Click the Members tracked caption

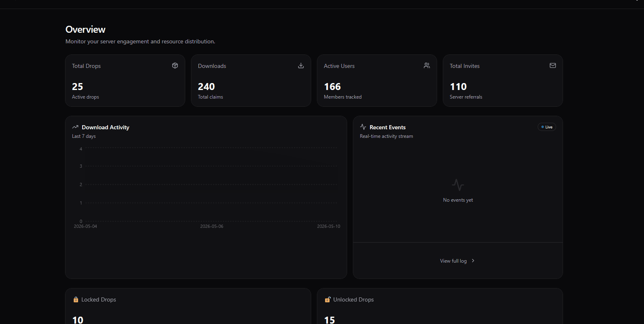tap(343, 97)
